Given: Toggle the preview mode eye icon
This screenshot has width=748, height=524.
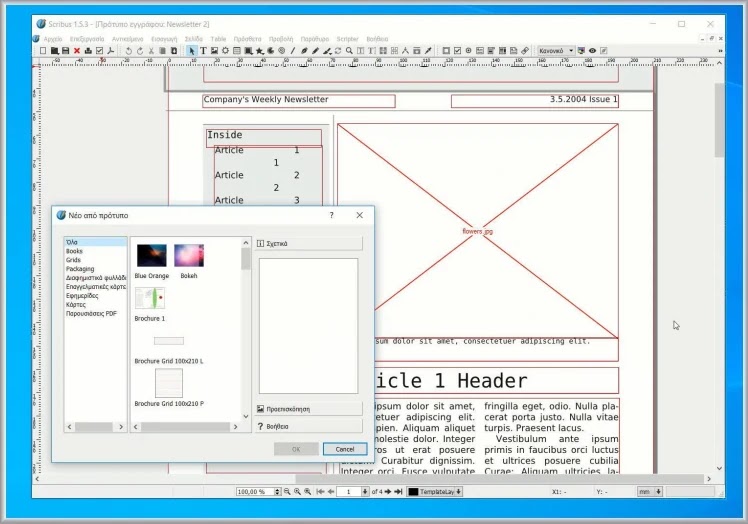Looking at the screenshot, I should [592, 51].
